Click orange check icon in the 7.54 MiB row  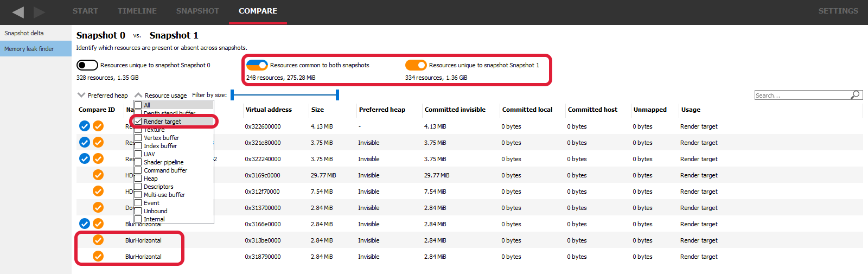point(98,191)
